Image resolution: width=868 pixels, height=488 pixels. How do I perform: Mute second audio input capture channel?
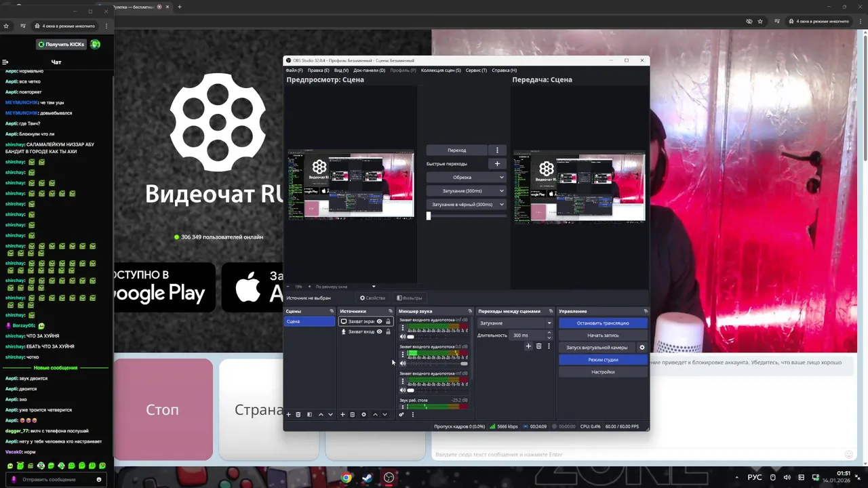tap(403, 363)
